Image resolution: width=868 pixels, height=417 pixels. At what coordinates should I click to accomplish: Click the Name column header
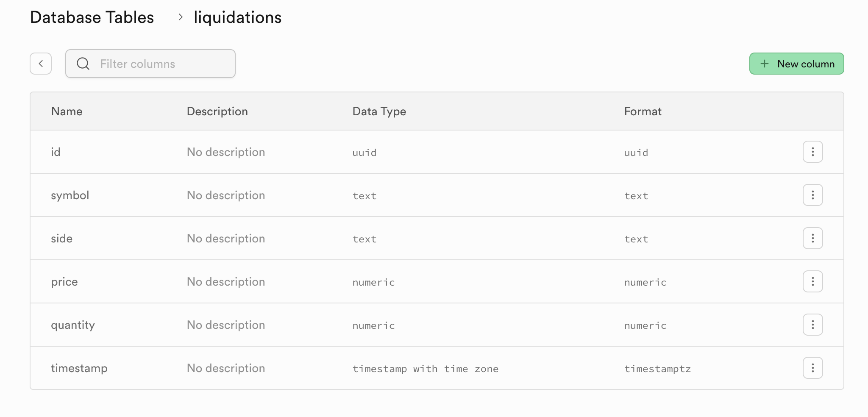(67, 111)
